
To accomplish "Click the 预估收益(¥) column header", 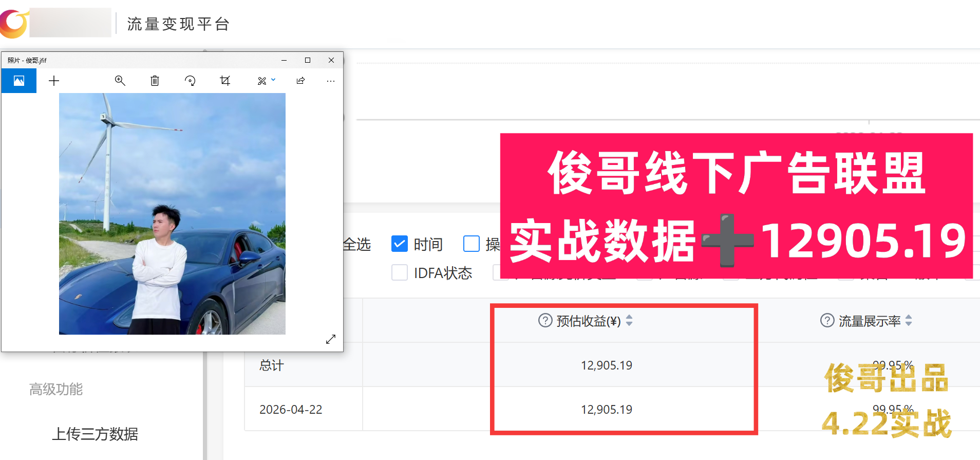I will pos(589,321).
